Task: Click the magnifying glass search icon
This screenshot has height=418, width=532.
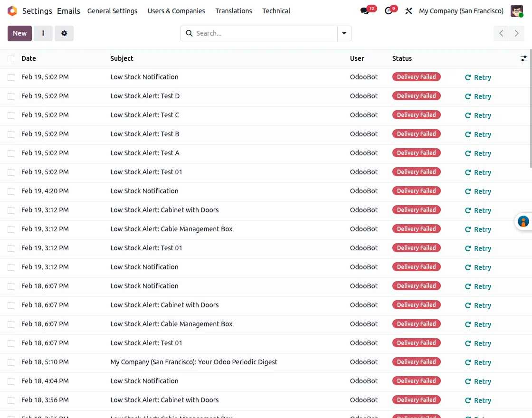Action: pyautogui.click(x=189, y=33)
